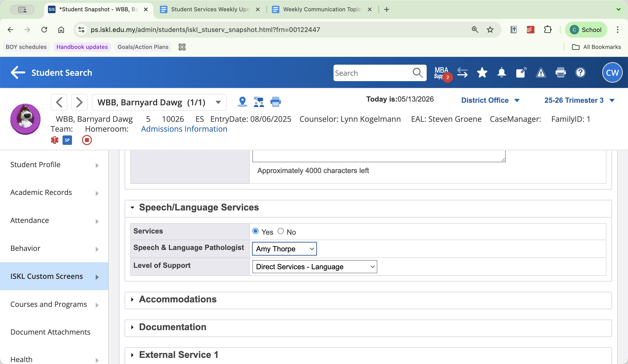
Task: Open ISKL Custom Screens menu
Action: (x=54, y=276)
